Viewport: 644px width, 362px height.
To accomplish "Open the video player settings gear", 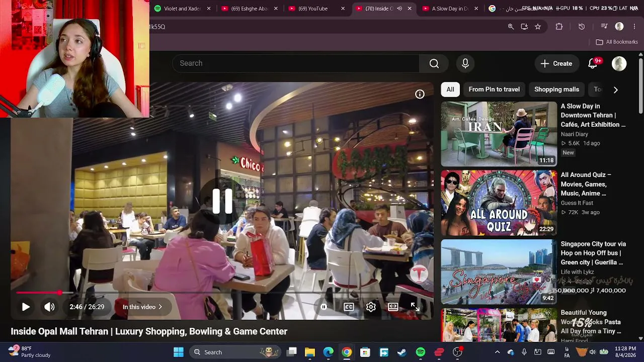I will (371, 307).
